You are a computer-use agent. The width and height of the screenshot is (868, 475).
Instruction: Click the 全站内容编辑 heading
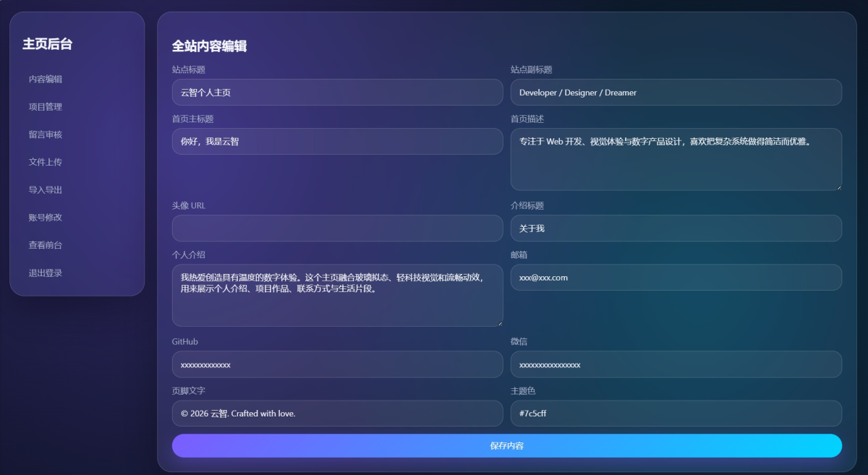click(210, 46)
